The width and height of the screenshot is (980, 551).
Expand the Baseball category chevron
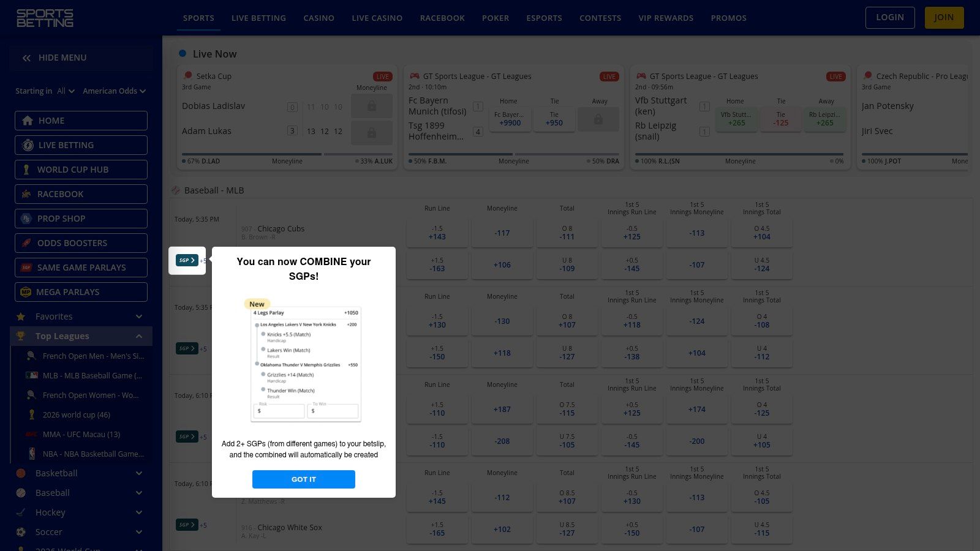click(x=139, y=493)
